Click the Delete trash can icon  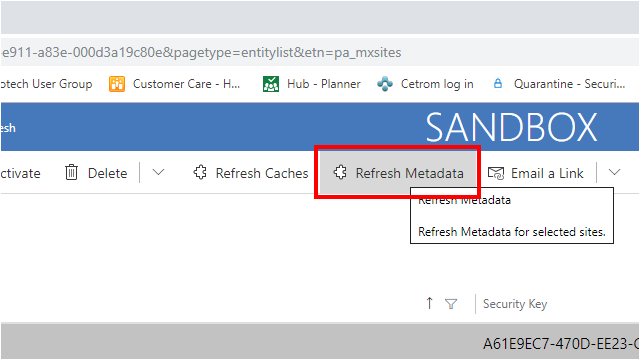tap(71, 173)
